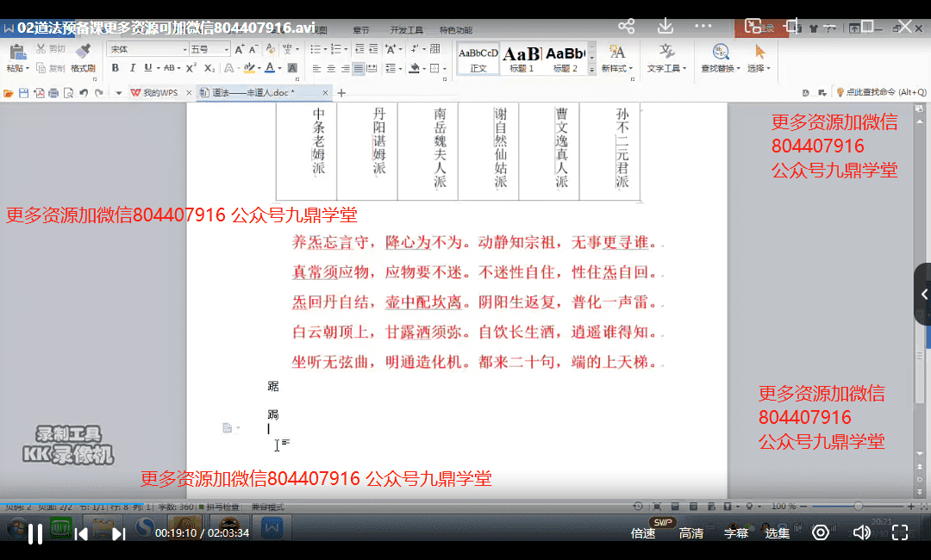Click the italic formatting icon

(130, 68)
